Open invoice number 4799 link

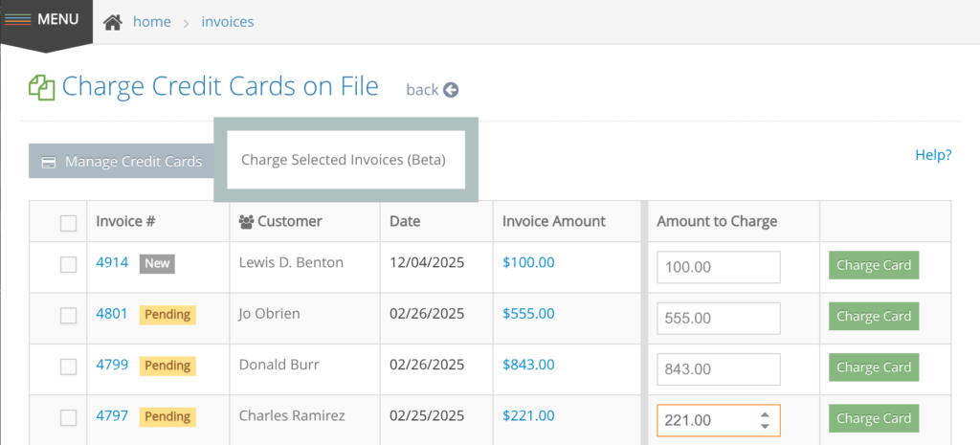click(x=112, y=365)
